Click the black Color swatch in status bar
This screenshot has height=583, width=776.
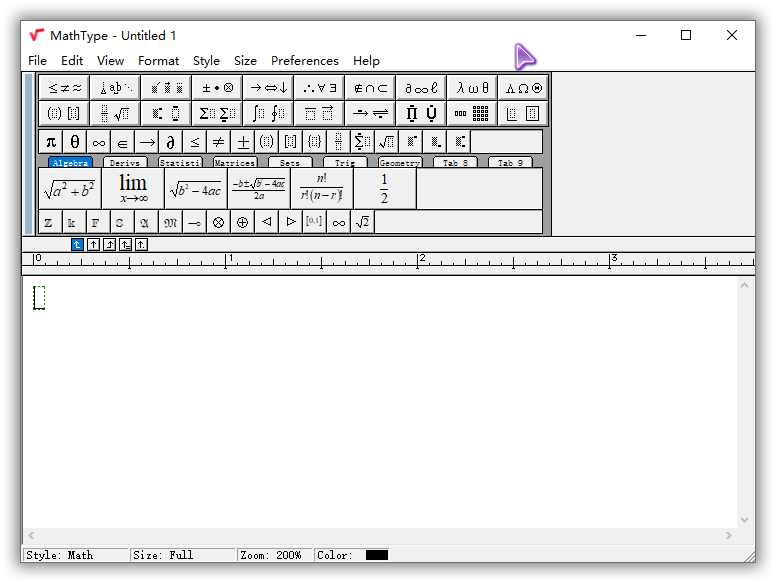coord(376,555)
